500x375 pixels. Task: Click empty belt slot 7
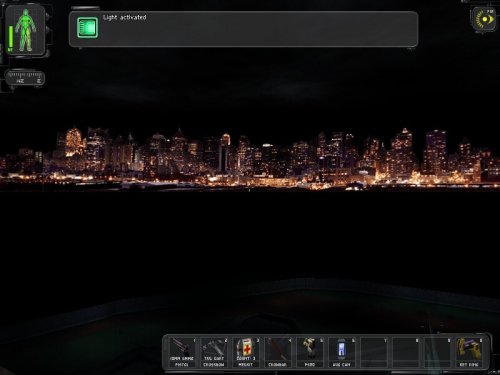pyautogui.click(x=374, y=352)
